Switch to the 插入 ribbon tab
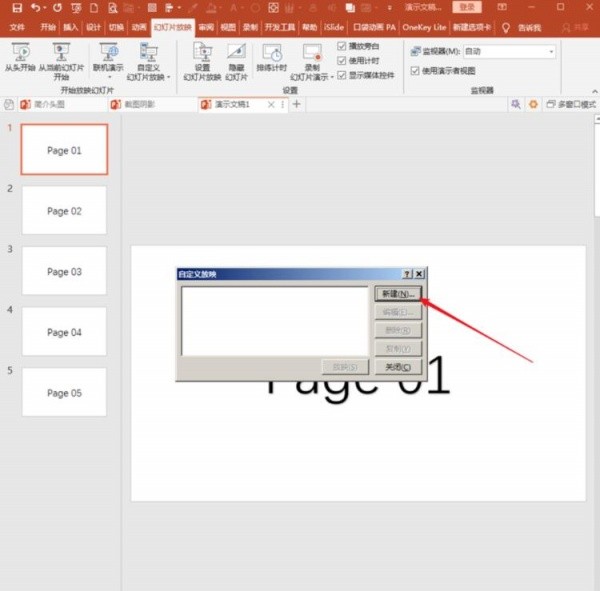Image resolution: width=600 pixels, height=591 pixels. click(x=70, y=27)
